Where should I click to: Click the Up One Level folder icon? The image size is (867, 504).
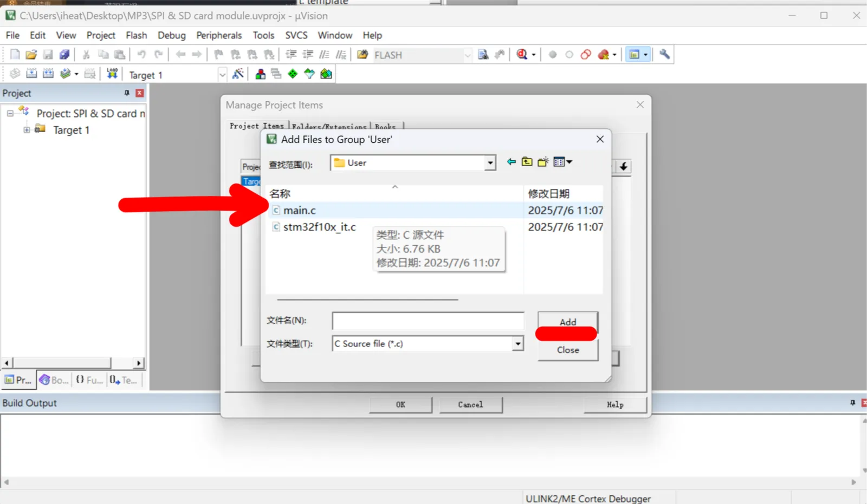pyautogui.click(x=527, y=161)
